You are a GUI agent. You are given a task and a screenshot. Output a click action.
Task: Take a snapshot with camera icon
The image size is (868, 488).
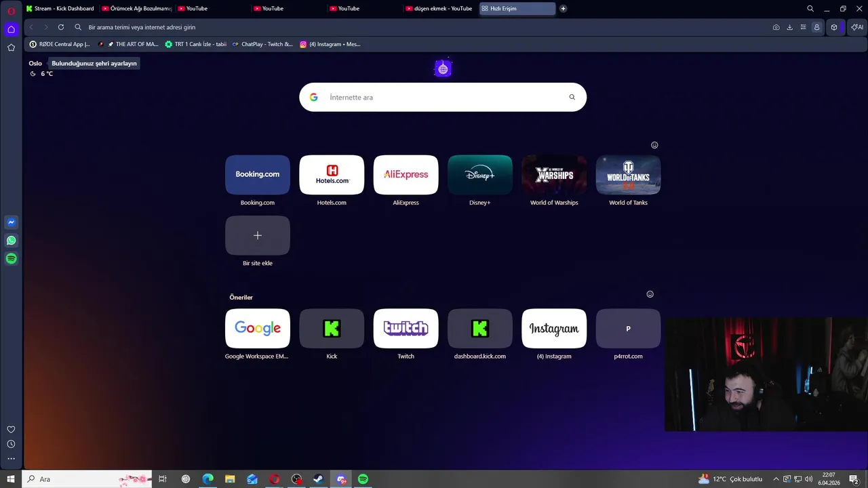[776, 27]
